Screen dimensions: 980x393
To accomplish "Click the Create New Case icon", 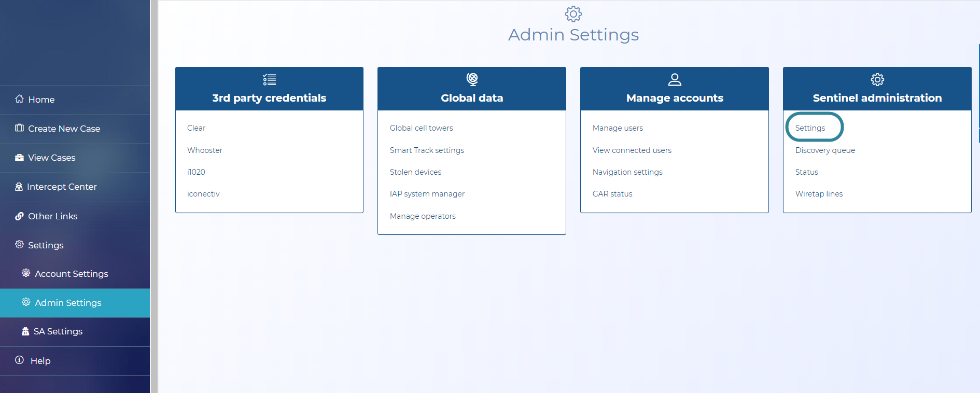I will [19, 128].
